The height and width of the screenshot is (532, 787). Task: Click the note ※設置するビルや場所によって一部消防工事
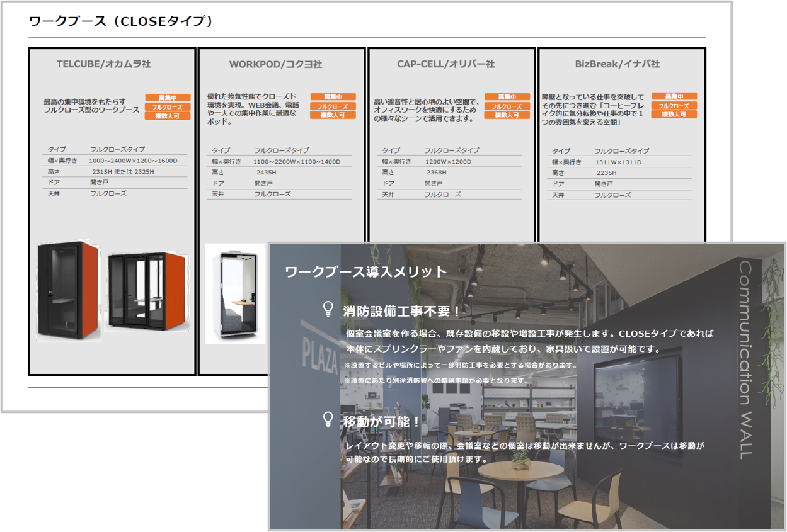461,365
